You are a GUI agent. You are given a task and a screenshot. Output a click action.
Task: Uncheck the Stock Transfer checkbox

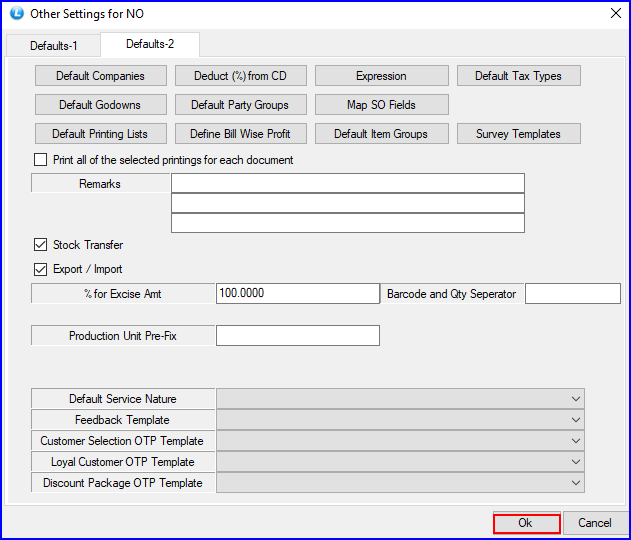click(40, 245)
